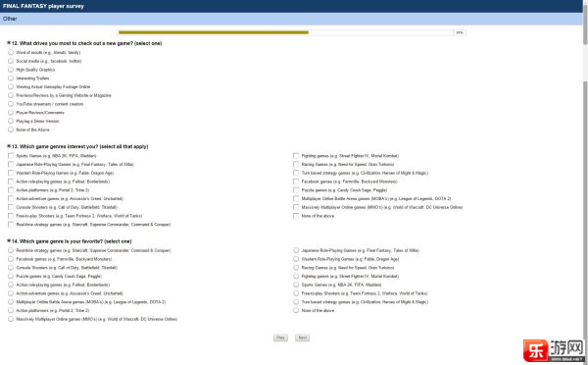
Task: Click the Prev button
Action: pos(280,338)
